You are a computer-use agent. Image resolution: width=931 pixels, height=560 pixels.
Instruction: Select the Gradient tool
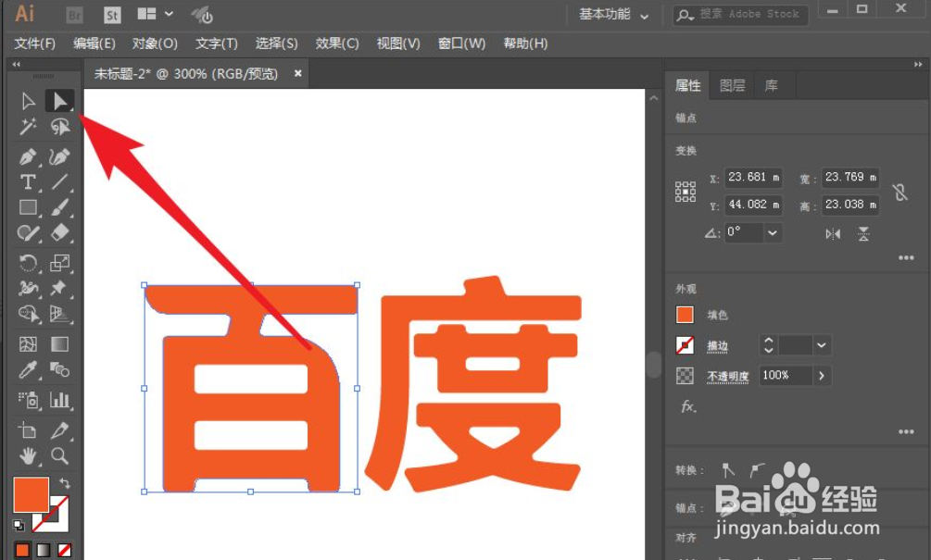(59, 344)
